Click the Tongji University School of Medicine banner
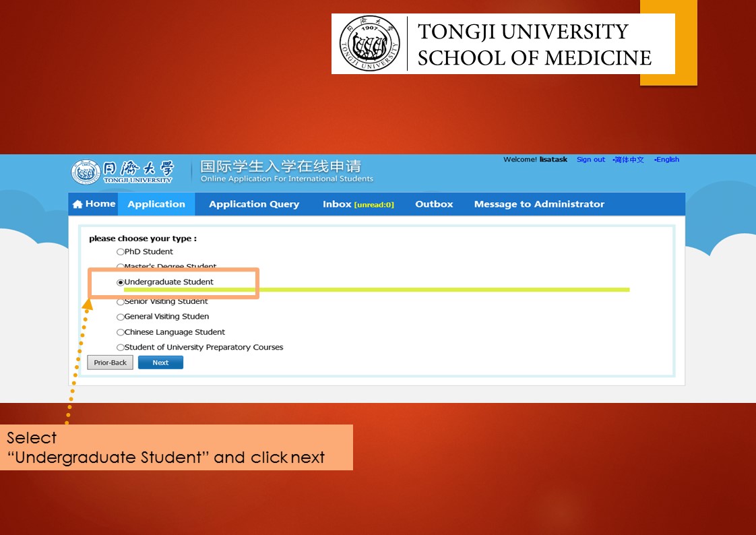Viewport: 756px width, 535px height. [503, 44]
